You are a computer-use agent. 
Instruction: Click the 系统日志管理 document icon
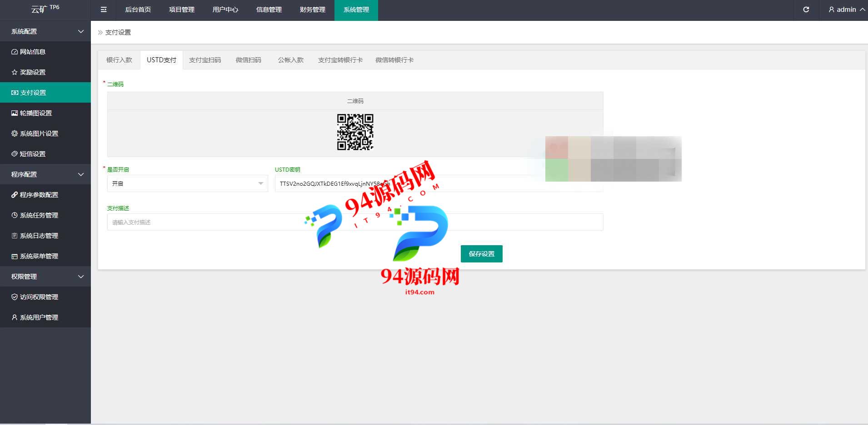point(15,236)
